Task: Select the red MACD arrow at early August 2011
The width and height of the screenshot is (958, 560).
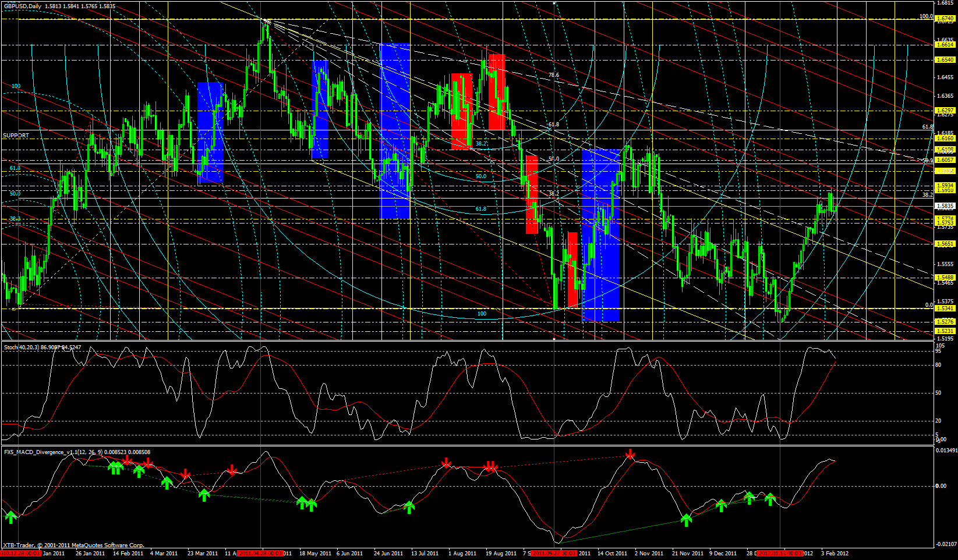Action: coord(446,463)
